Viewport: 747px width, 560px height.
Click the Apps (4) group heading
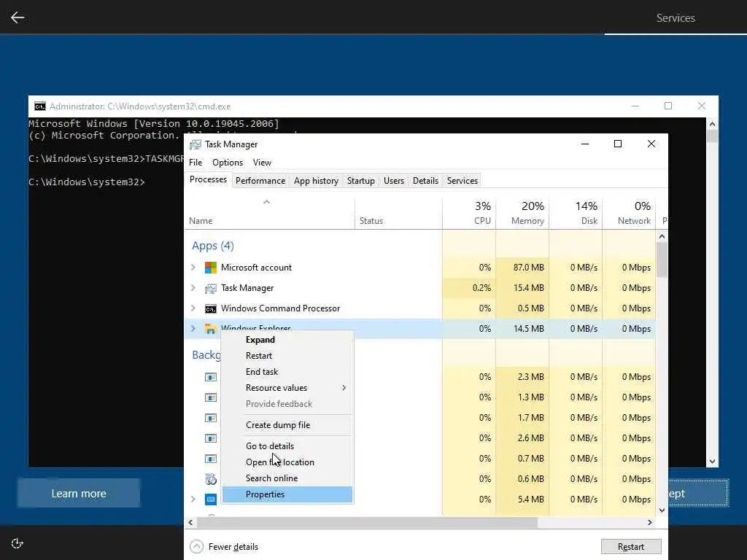(x=213, y=246)
